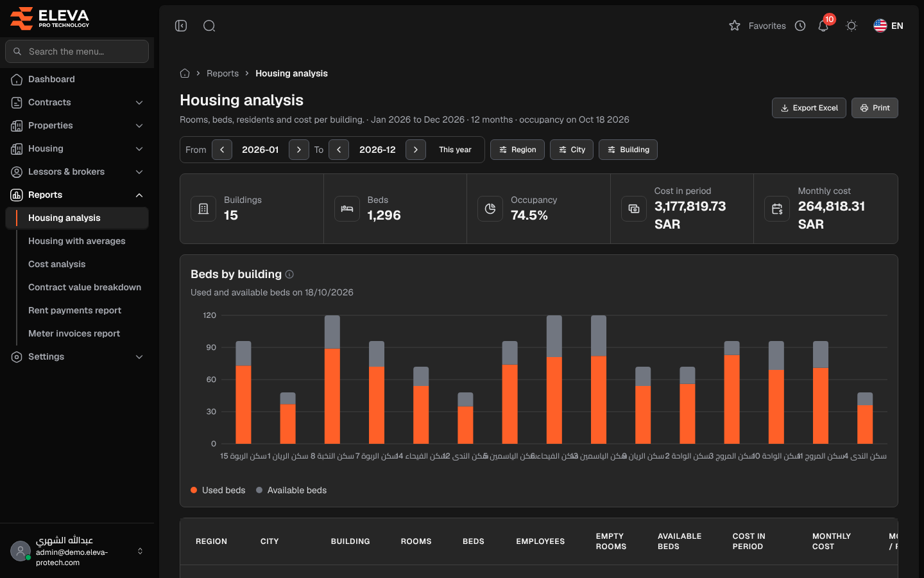Click the Cost in period money icon

[x=634, y=209]
